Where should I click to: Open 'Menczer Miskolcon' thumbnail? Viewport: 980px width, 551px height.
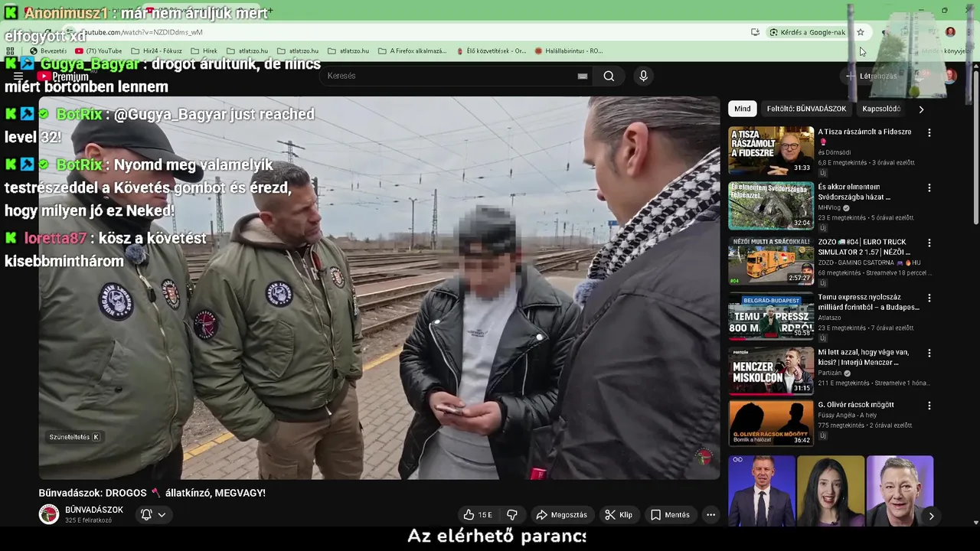coord(771,371)
